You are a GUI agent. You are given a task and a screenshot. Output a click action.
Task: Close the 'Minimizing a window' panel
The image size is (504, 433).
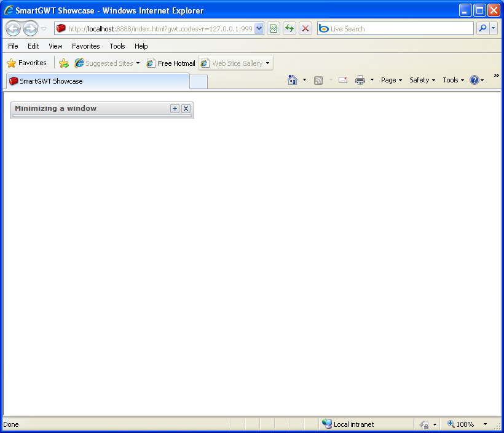[186, 108]
